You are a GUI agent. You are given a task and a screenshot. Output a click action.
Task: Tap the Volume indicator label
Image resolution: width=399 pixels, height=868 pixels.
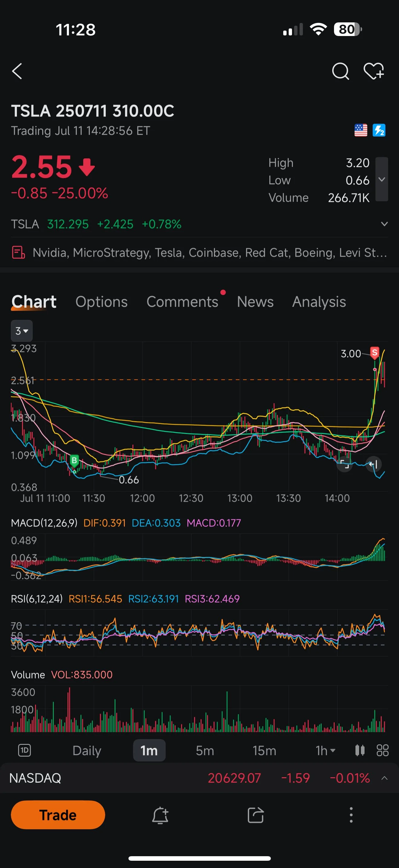point(28,675)
